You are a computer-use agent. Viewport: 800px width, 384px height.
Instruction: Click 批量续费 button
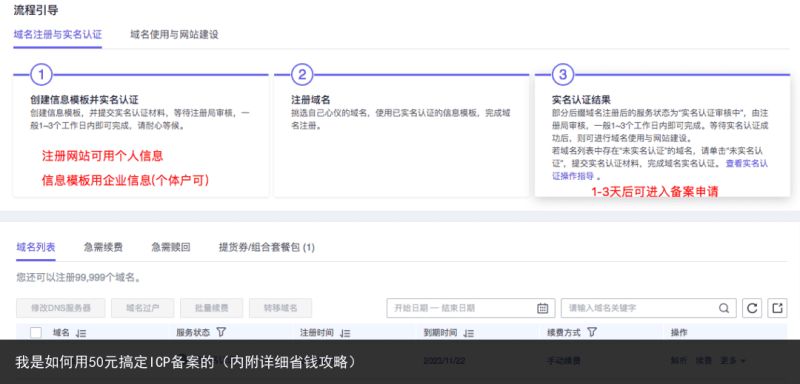coord(212,308)
